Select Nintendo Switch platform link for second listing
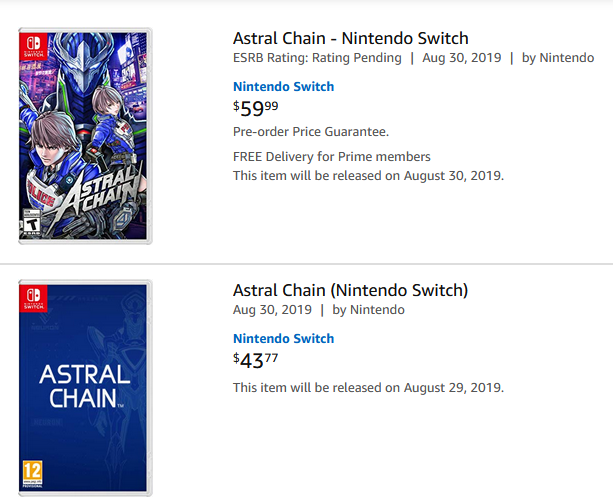The width and height of the screenshot is (613, 502). click(x=283, y=338)
